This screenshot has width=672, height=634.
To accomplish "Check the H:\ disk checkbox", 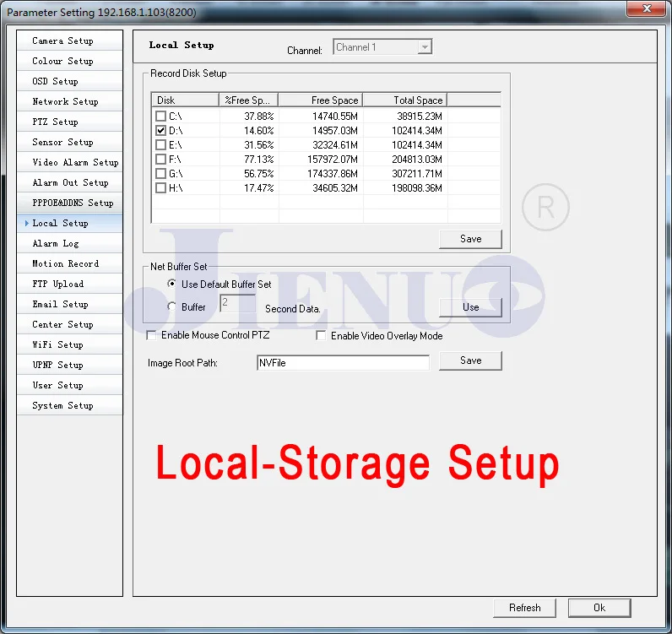I will click(160, 187).
